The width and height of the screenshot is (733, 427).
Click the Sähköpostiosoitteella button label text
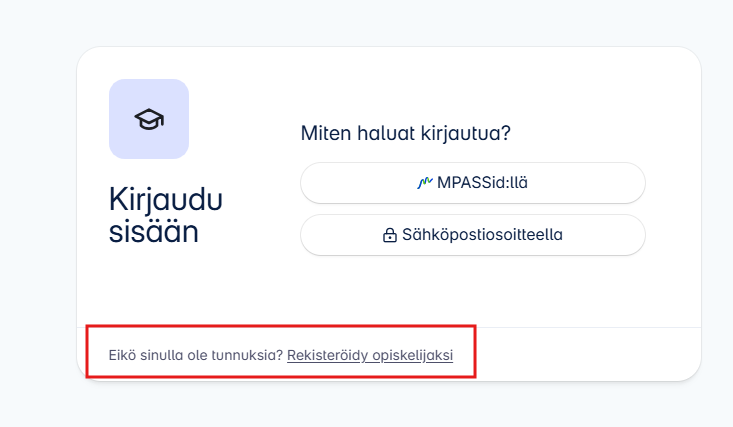pyautogui.click(x=482, y=236)
